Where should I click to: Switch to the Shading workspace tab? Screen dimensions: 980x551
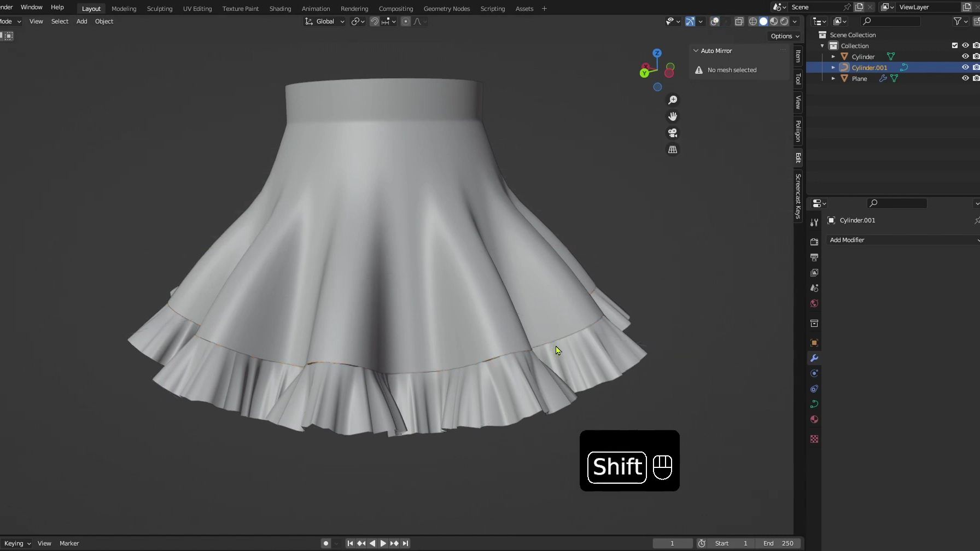point(280,8)
